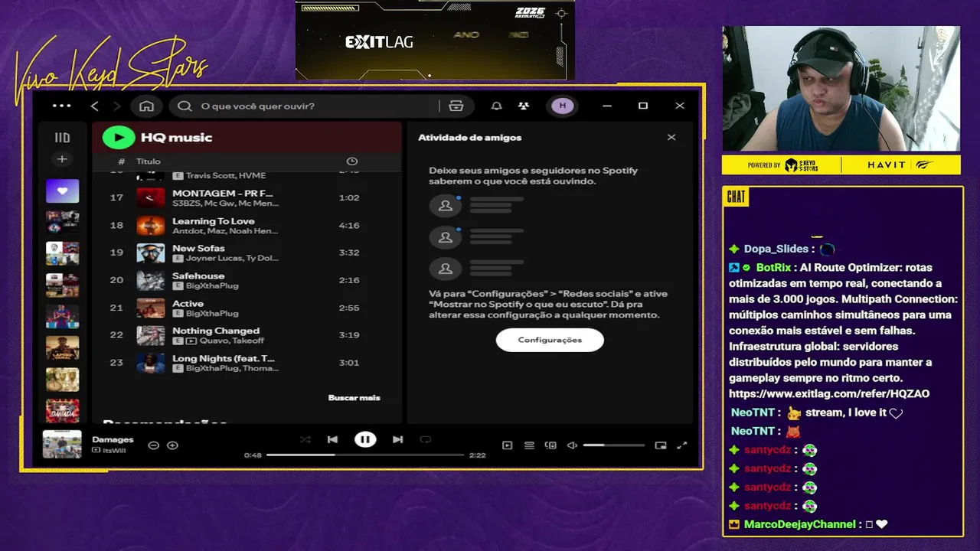Open the Damages now-playing cover art
The image size is (980, 551).
click(x=62, y=445)
